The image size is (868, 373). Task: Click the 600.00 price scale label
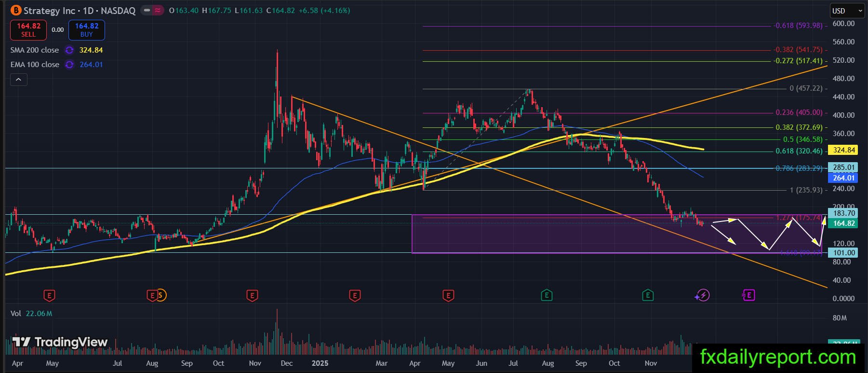[x=844, y=24]
